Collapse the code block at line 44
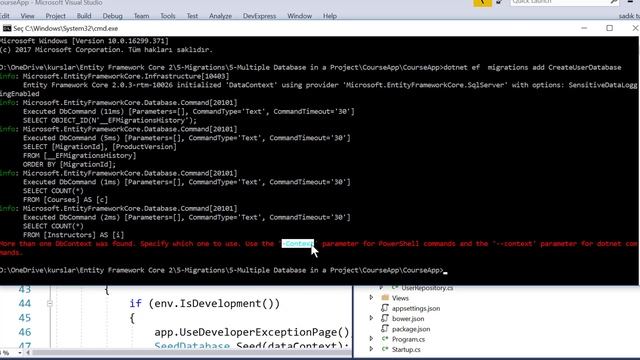This screenshot has width=640, height=360. (x=50, y=304)
